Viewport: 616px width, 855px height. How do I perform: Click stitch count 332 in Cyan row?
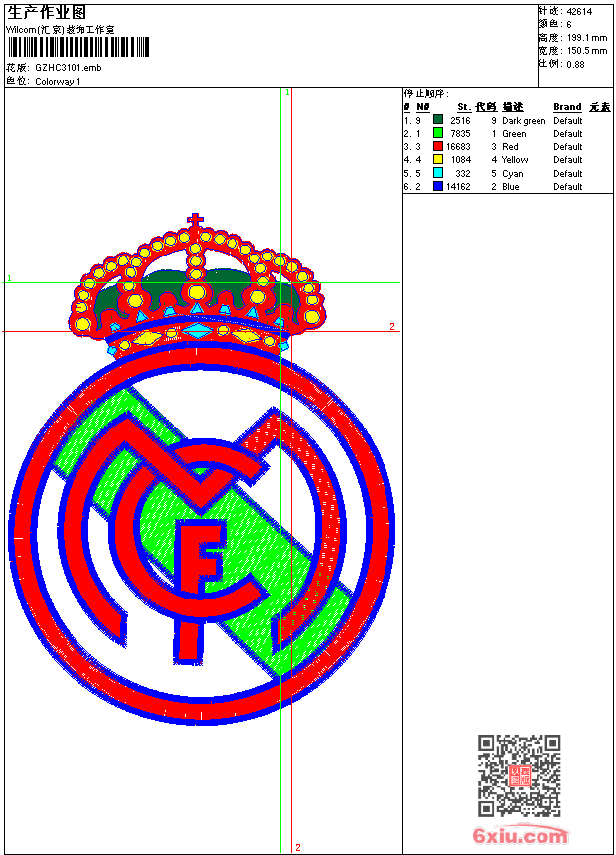pos(463,173)
